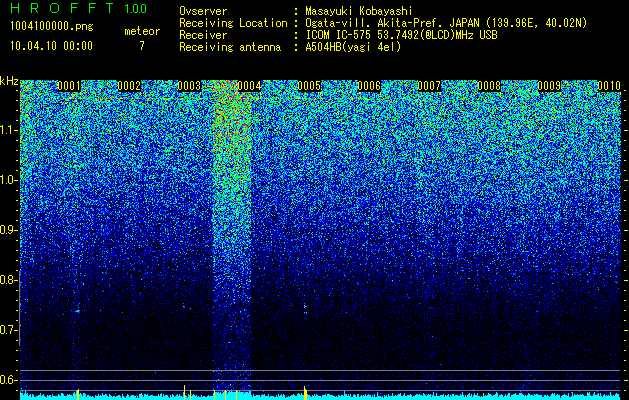The height and width of the screenshot is (400, 629).
Task: Click the Receiver label
Action: 203,35
